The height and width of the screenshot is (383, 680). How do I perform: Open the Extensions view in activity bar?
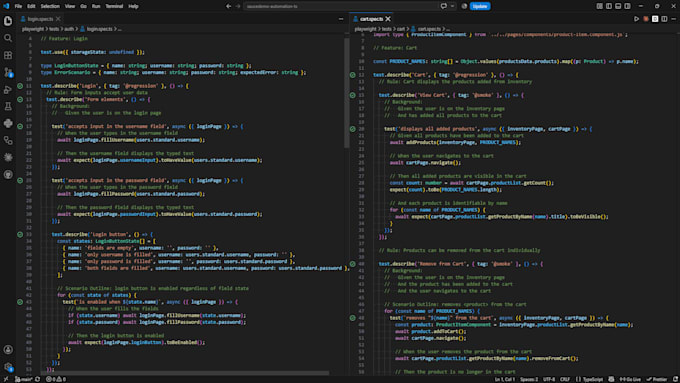(x=8, y=55)
